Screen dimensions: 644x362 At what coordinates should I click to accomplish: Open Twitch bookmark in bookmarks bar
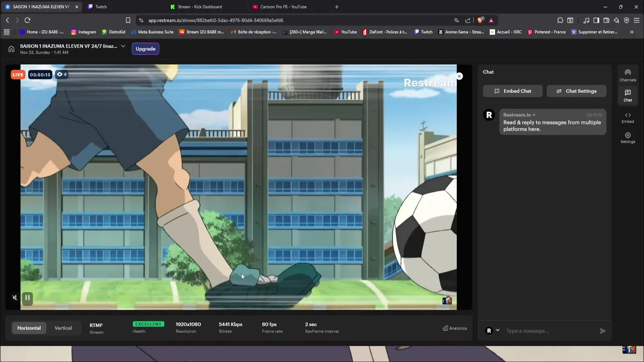pyautogui.click(x=423, y=32)
